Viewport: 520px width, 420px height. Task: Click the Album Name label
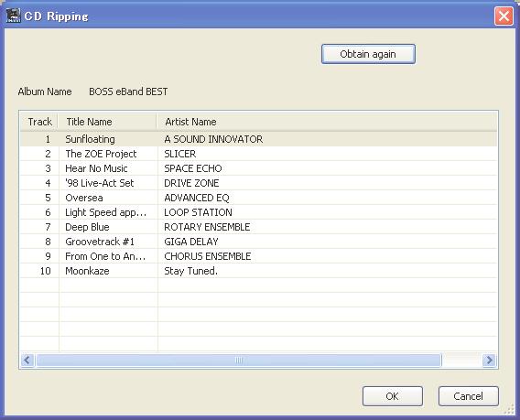click(x=45, y=92)
